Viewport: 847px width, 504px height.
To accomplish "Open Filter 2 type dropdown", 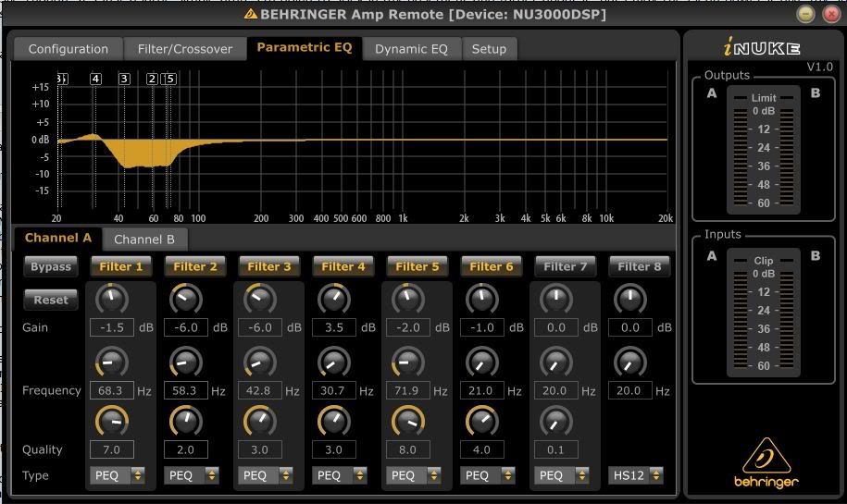I will pos(192,475).
